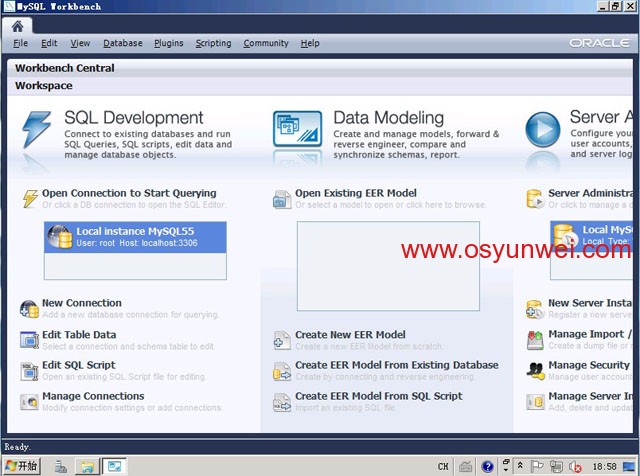Click the help icon in system tray
The height and width of the screenshot is (476, 640).
pyautogui.click(x=487, y=466)
